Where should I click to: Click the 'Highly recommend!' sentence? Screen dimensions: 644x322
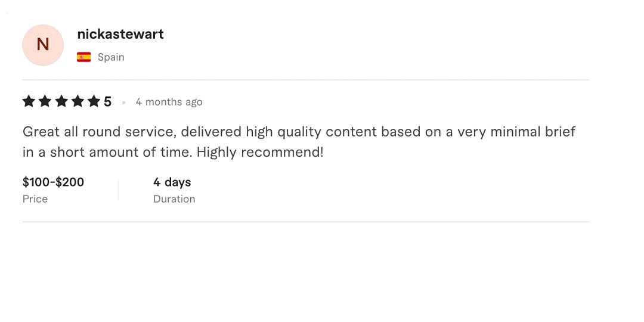click(x=260, y=152)
